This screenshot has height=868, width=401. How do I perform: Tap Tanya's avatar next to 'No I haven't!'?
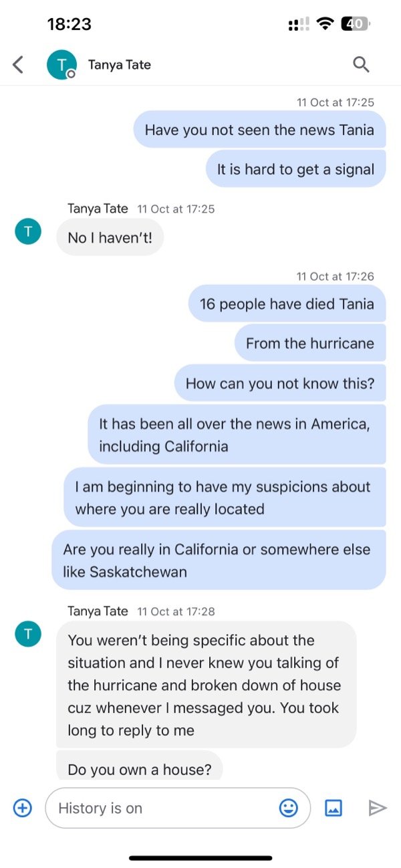point(27,231)
